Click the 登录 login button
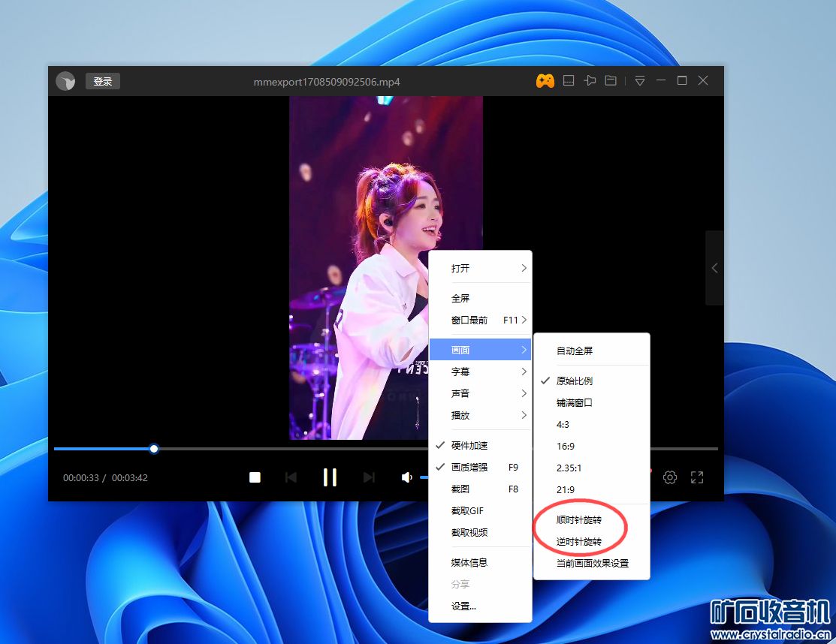 coord(103,81)
